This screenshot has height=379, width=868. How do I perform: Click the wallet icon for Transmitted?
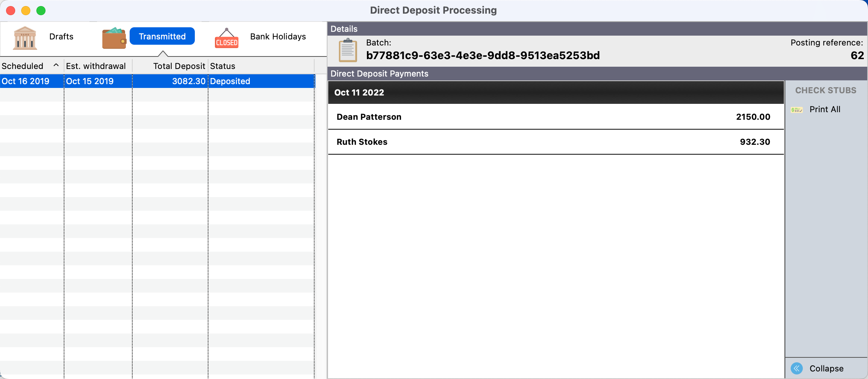[x=114, y=38]
